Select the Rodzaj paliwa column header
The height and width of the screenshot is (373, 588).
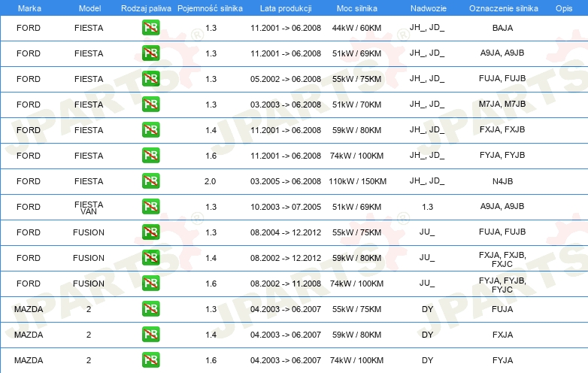146,8
